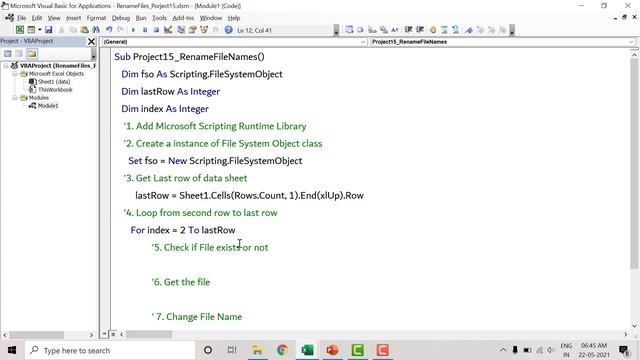Click Full Module View button below the code
This screenshot has height=360, width=640.
tap(113, 334)
